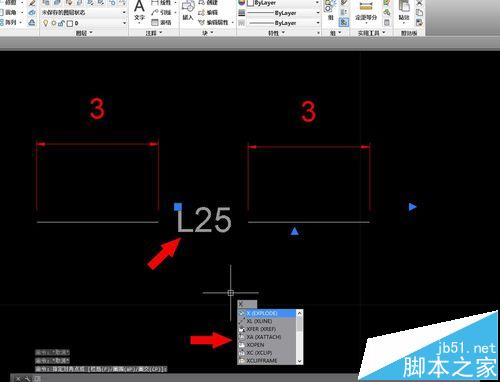Click the blue upward triangle grip under right line
500x382 pixels.
click(x=295, y=231)
